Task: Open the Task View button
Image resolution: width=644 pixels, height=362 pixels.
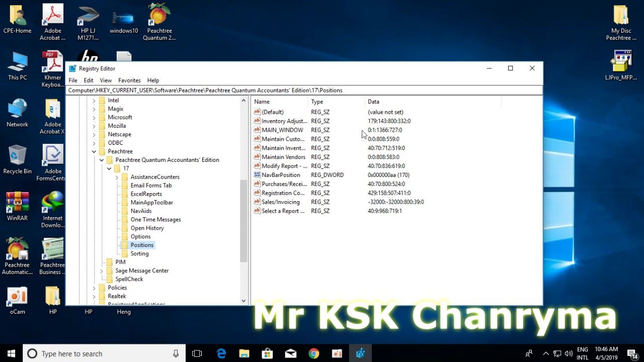Action: [197, 353]
